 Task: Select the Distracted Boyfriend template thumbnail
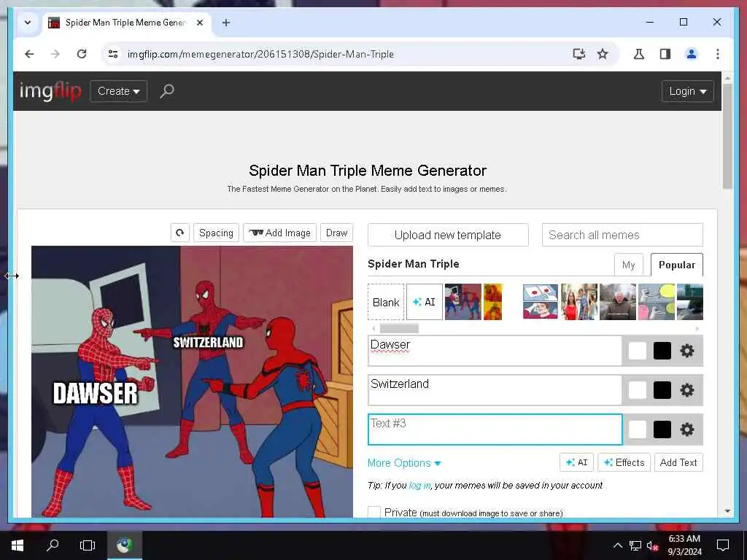click(x=578, y=302)
